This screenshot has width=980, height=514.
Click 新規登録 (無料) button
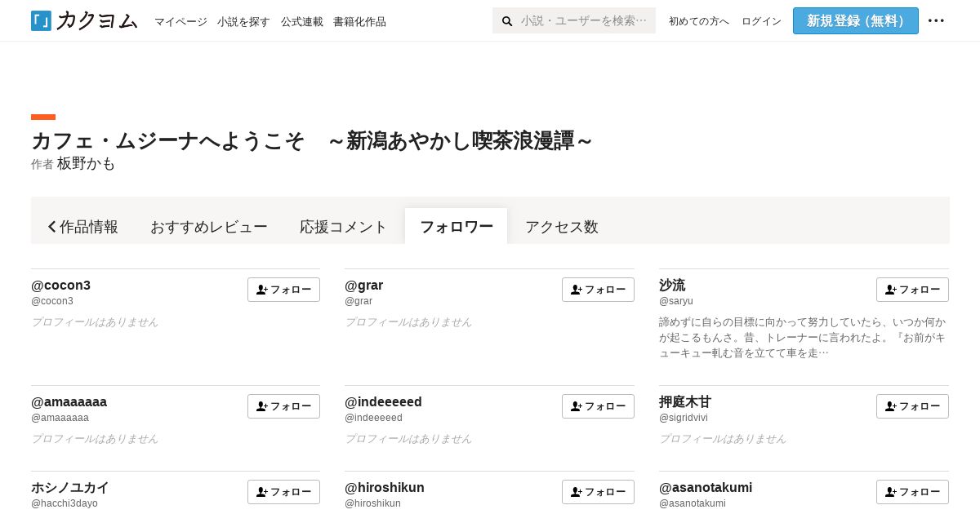(x=855, y=21)
